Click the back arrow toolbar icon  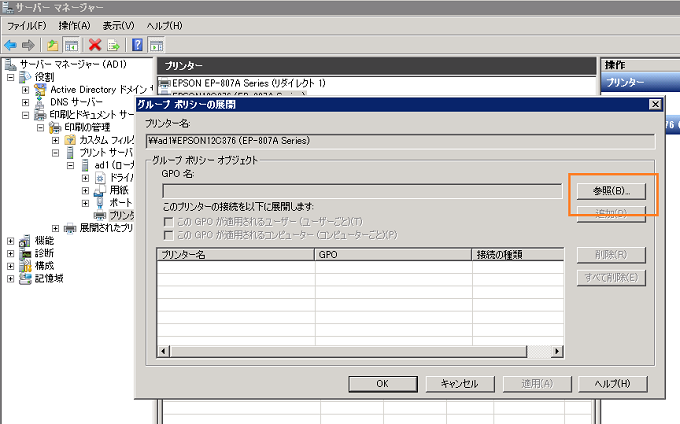(10, 45)
